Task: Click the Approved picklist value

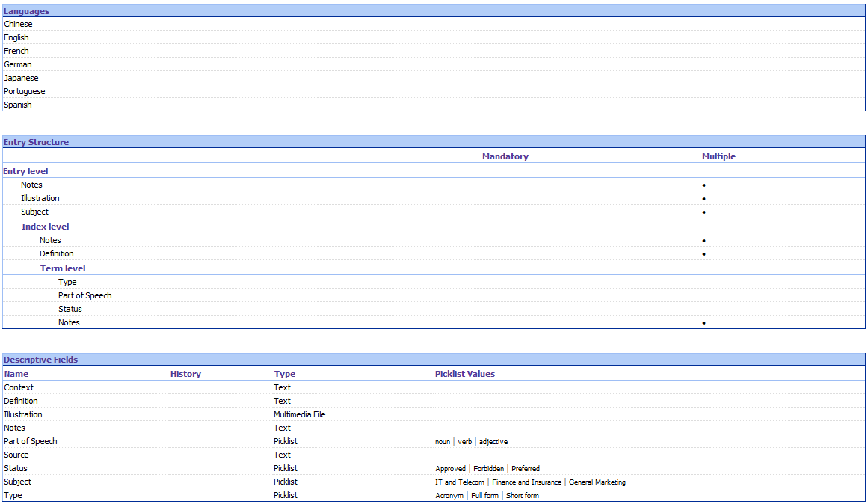Action: pyautogui.click(x=450, y=469)
